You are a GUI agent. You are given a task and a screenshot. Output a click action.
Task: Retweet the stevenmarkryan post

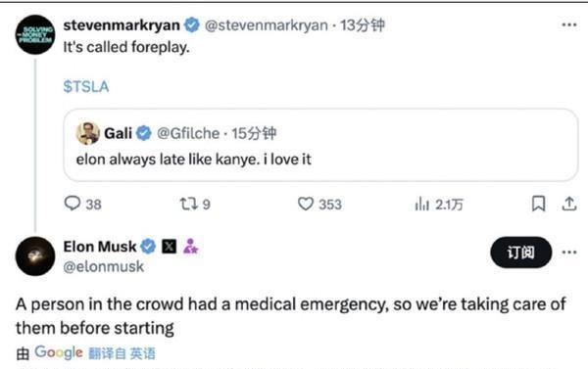[x=195, y=204]
